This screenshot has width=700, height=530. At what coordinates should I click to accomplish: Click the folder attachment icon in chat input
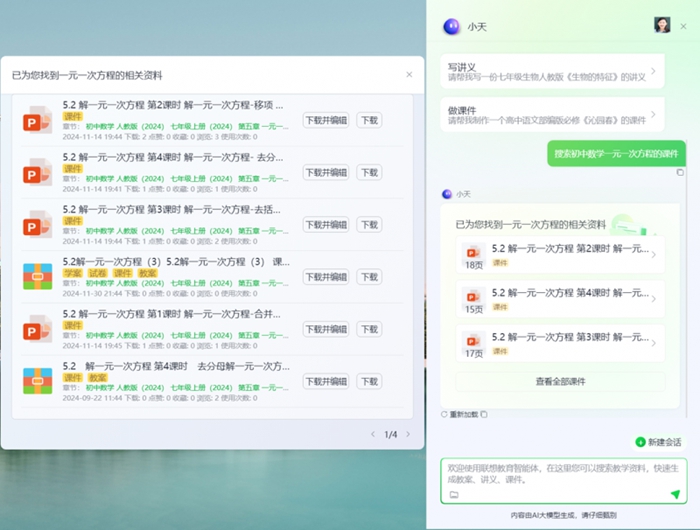point(453,494)
